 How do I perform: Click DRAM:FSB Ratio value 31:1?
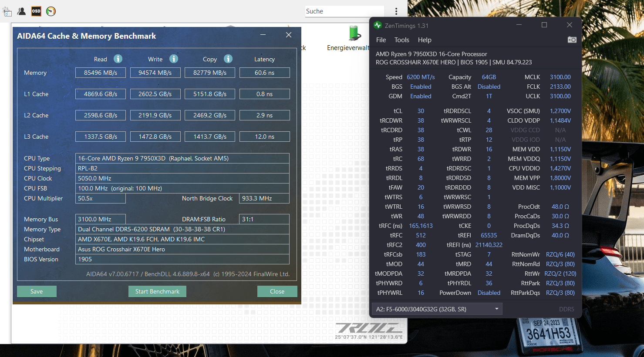(264, 219)
